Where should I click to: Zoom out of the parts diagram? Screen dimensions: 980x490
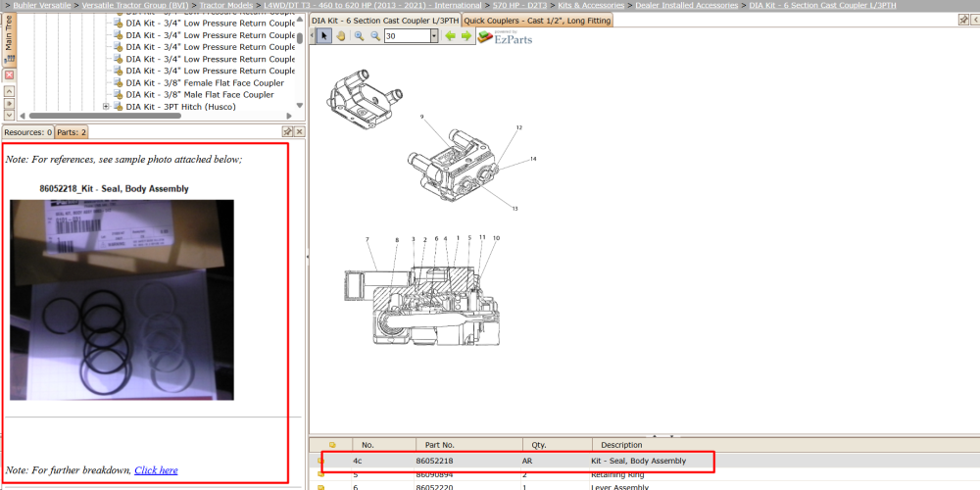coord(375,36)
